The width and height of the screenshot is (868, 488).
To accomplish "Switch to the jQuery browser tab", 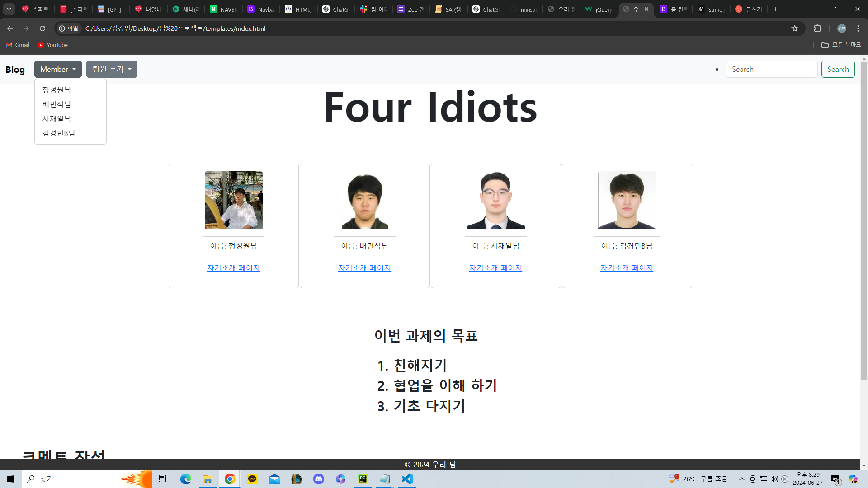I will tap(599, 9).
